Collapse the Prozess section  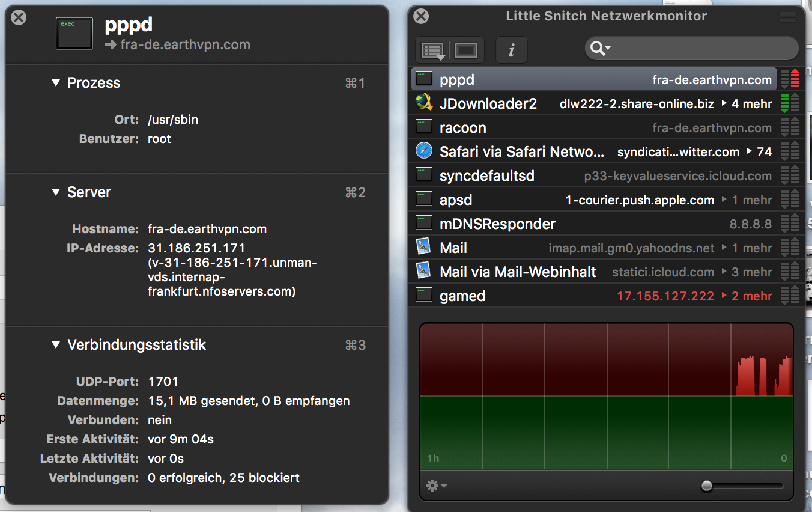pyautogui.click(x=56, y=83)
